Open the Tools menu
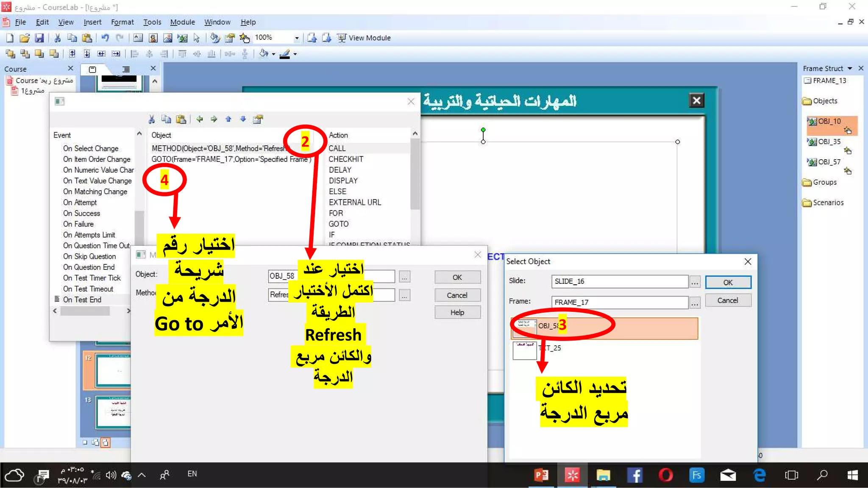868x488 pixels. point(152,22)
